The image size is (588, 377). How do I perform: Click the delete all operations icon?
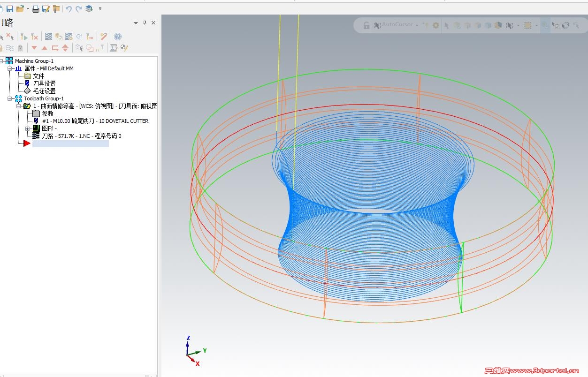(x=104, y=37)
